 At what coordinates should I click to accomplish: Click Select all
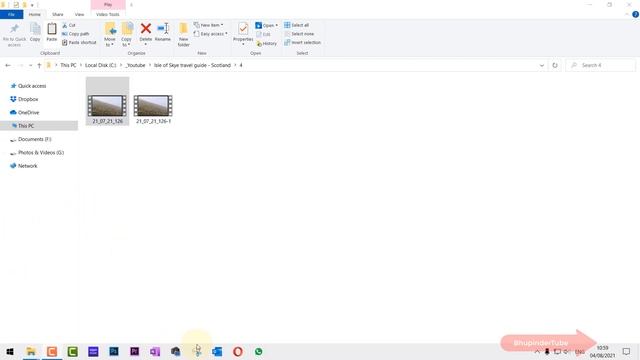pos(296,25)
